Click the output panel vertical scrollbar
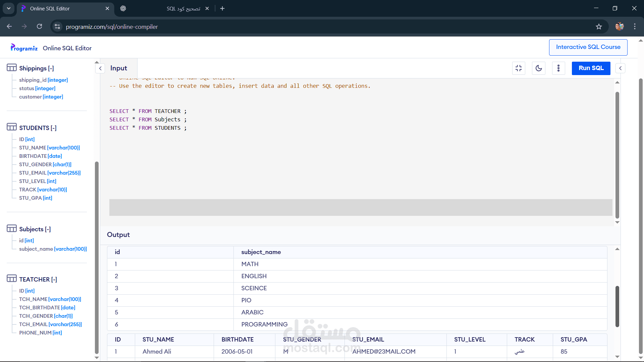The width and height of the screenshot is (644, 362). (x=617, y=306)
